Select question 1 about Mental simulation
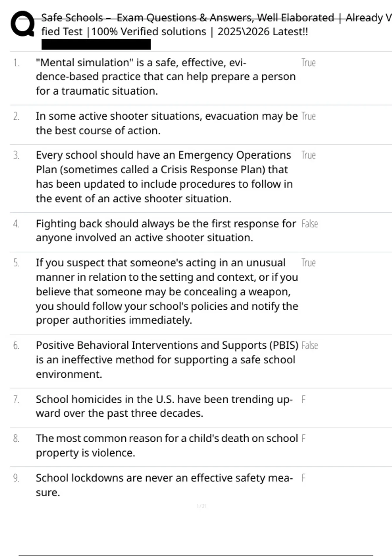The height and width of the screenshot is (556, 392). pos(166,77)
